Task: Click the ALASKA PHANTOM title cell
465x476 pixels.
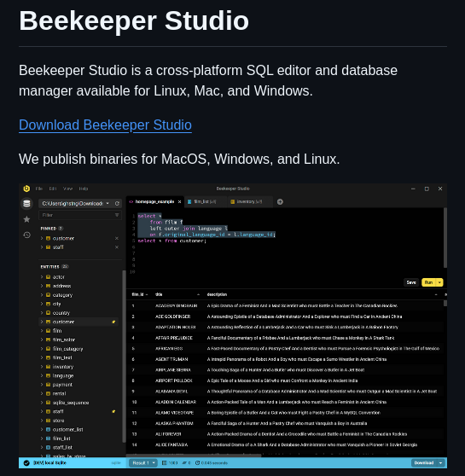Action: 174,423
